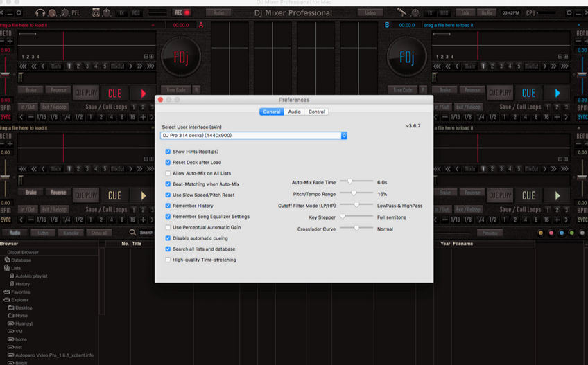
Task: Play deck B with the blue play arrow
Action: click(557, 93)
